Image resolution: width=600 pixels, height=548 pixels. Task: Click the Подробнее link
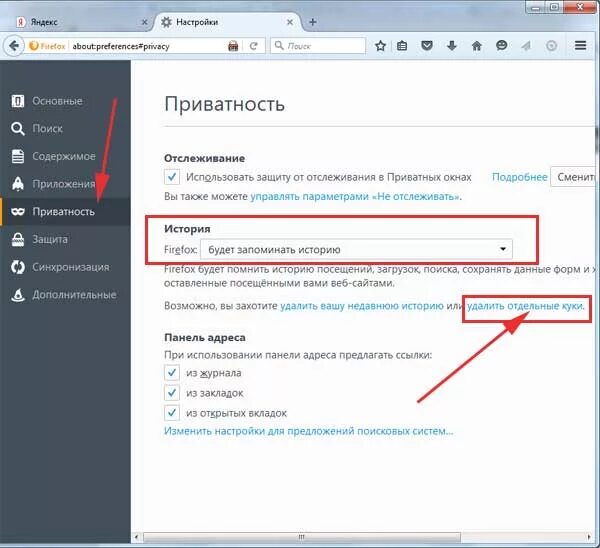519,177
